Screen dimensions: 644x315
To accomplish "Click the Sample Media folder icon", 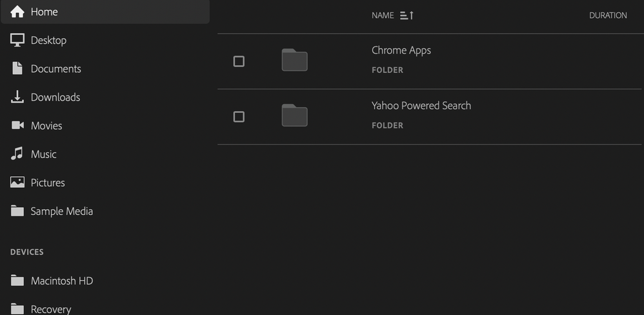I will click(x=17, y=211).
